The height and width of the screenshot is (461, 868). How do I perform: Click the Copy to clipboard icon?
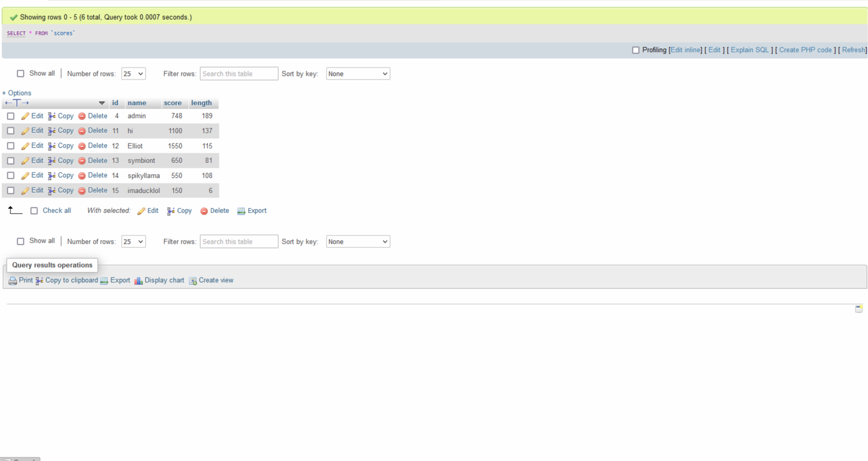[39, 281]
